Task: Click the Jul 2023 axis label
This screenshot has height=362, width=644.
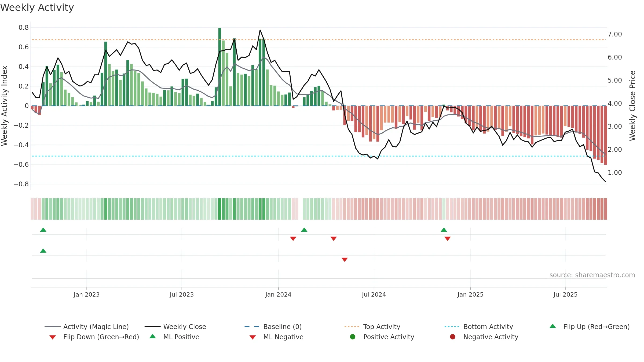Action: 182,294
